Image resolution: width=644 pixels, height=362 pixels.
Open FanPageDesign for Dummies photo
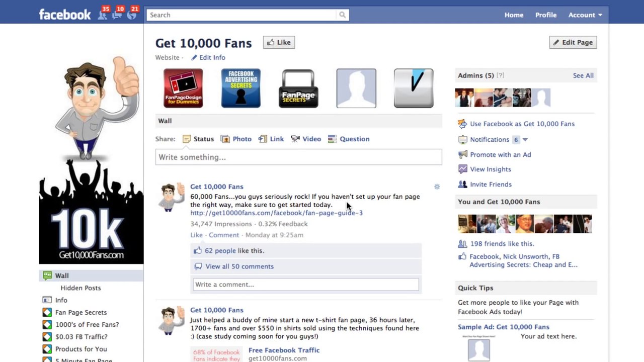[183, 88]
